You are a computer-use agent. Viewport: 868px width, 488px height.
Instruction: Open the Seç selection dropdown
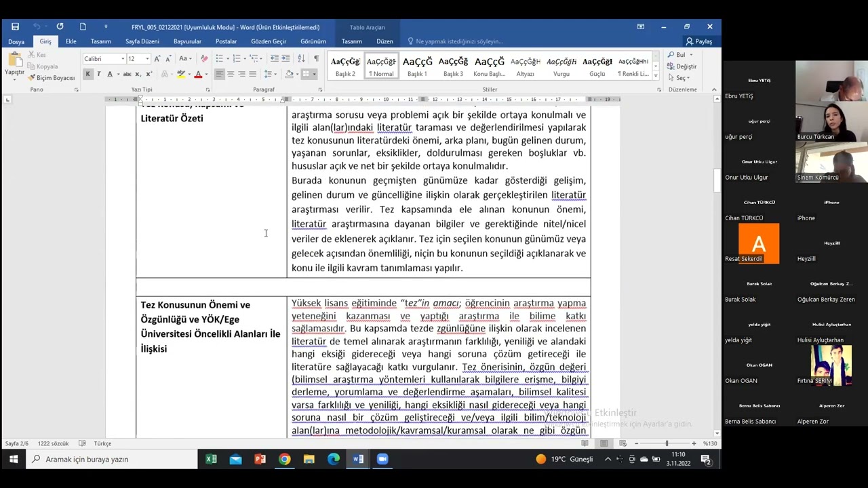point(680,78)
